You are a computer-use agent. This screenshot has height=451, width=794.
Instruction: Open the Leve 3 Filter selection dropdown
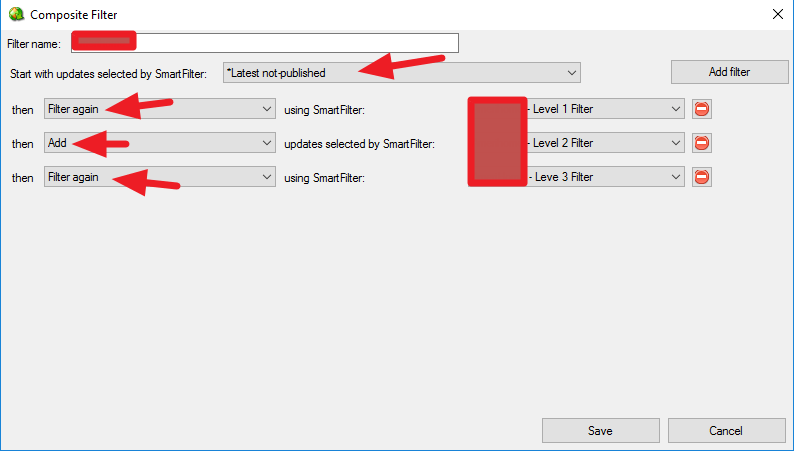click(x=675, y=177)
